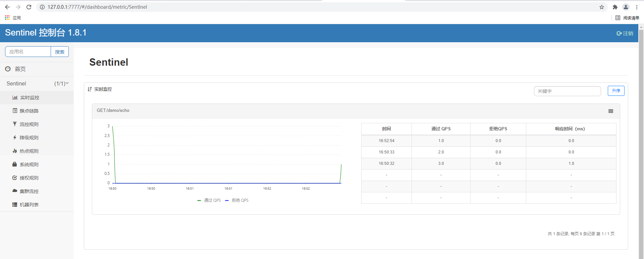
Task: Click the 2.0 passed QPS value
Action: pyautogui.click(x=441, y=152)
